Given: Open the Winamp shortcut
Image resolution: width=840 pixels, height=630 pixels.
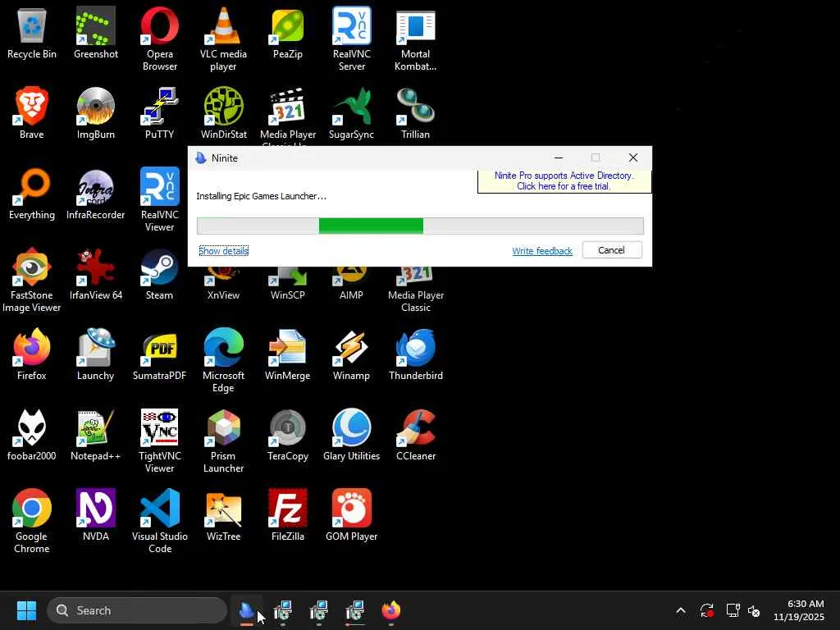Looking at the screenshot, I should tap(351, 354).
